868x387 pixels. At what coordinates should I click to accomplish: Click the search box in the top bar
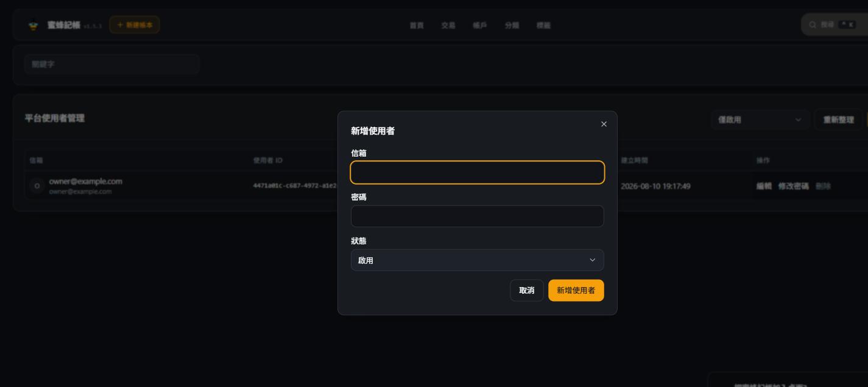[x=834, y=25]
